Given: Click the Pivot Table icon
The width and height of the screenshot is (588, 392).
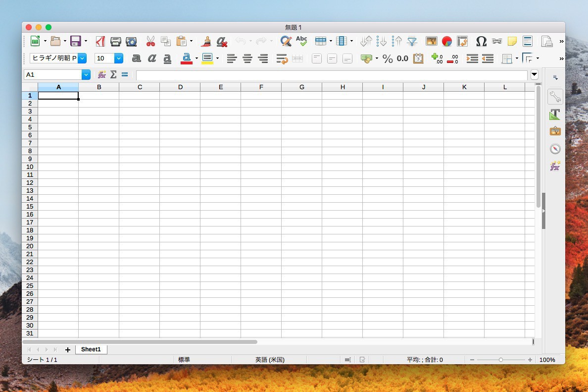Looking at the screenshot, I should point(462,41).
